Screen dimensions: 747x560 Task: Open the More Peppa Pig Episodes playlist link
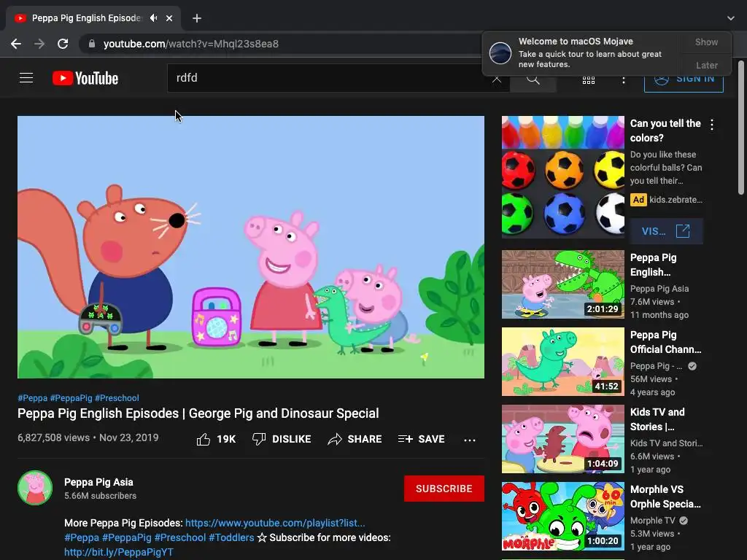275,523
